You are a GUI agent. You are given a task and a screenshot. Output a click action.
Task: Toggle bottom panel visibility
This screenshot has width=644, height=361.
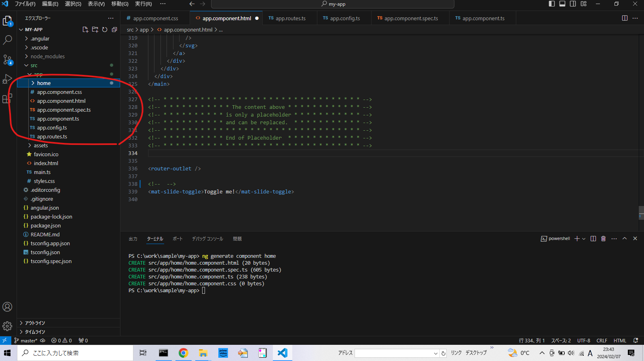click(x=562, y=4)
